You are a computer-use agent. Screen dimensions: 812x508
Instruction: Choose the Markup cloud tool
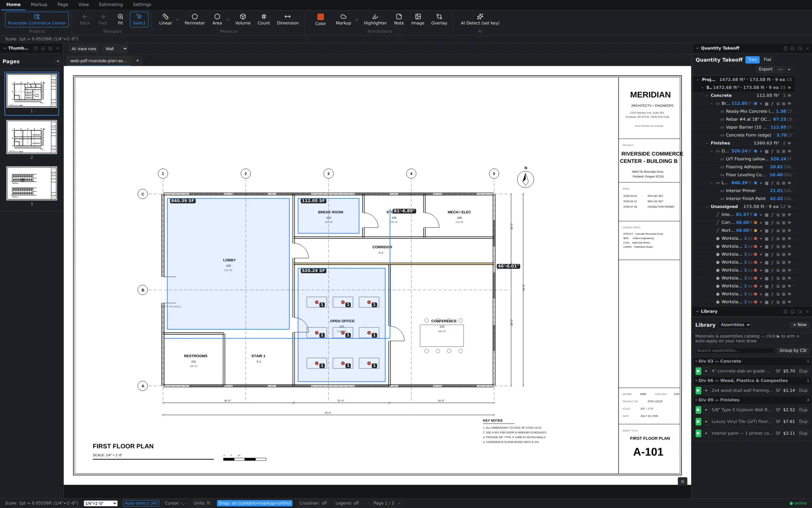click(343, 19)
